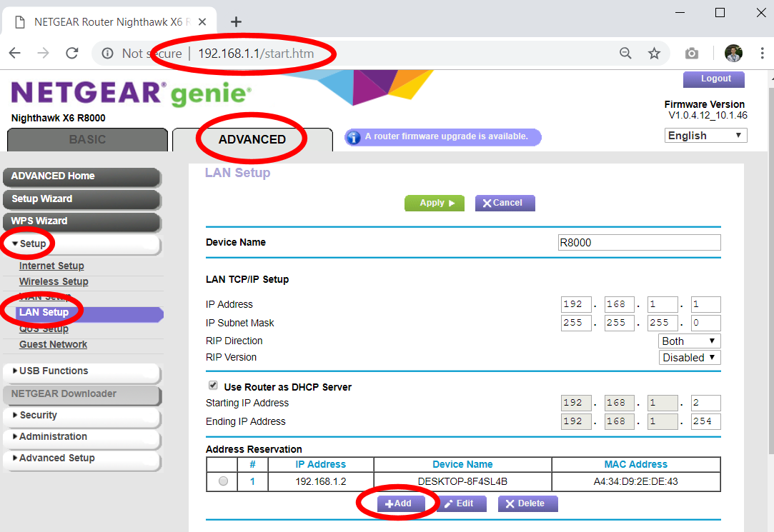Open the Chrome three-dot menu
The width and height of the screenshot is (774, 532).
pyautogui.click(x=762, y=54)
